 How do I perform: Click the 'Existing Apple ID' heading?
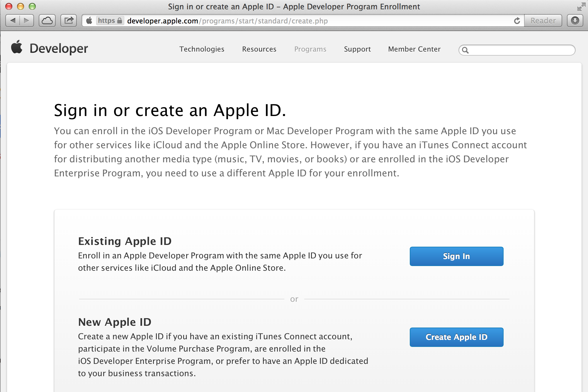(x=125, y=241)
